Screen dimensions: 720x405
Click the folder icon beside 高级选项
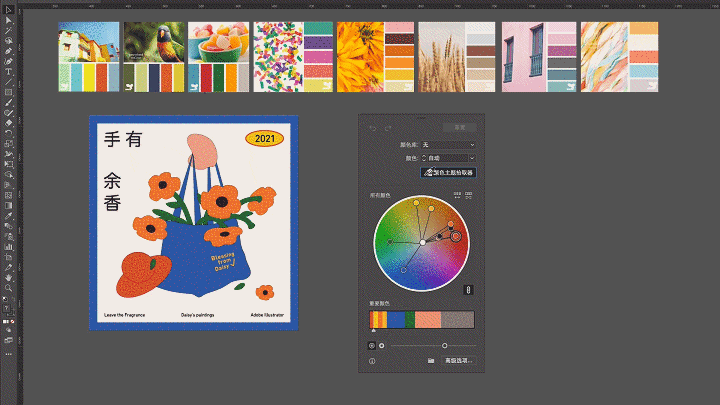[x=431, y=360]
